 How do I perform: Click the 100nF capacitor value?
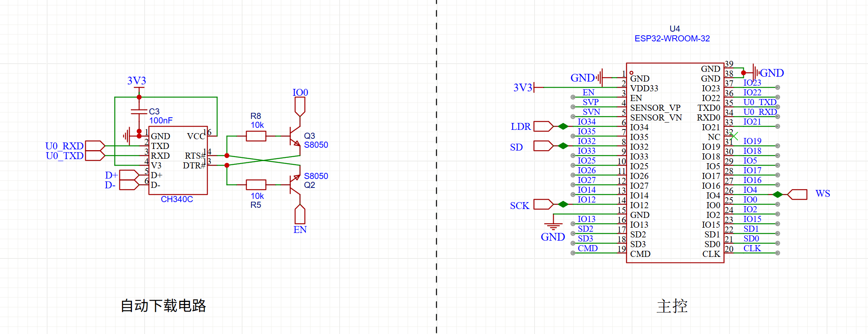[161, 121]
